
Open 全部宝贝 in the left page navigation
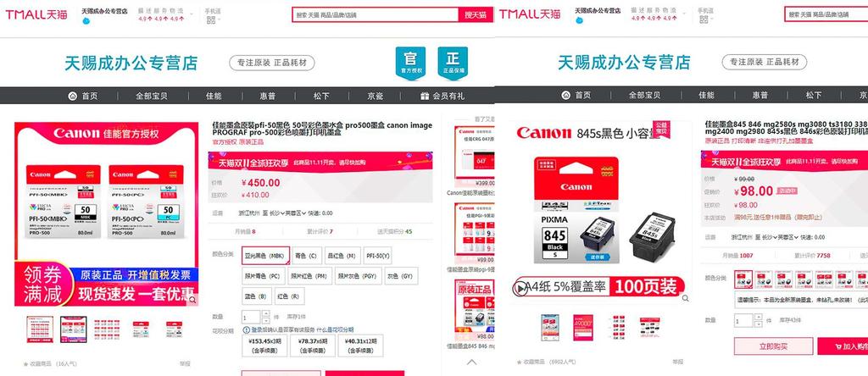point(151,96)
